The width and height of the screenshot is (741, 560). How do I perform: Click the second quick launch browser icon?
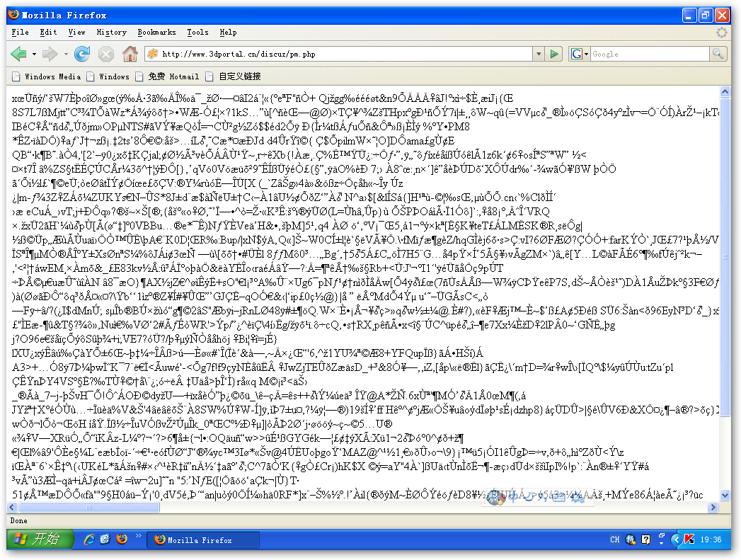[105, 539]
